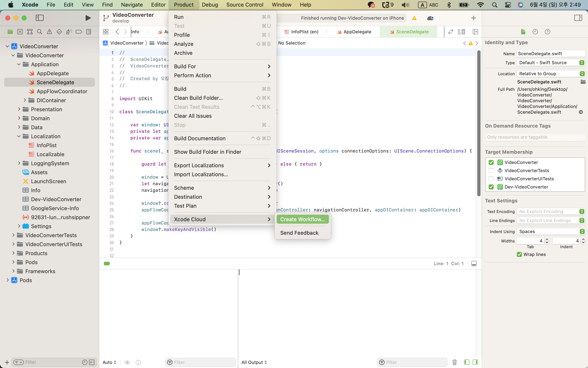
Task: Open the Issue navigator warning icon
Action: click(49, 32)
